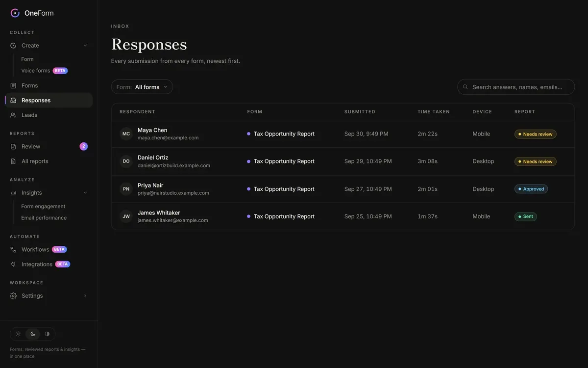
Task: Switch to light theme sun icon
Action: pyautogui.click(x=18, y=334)
